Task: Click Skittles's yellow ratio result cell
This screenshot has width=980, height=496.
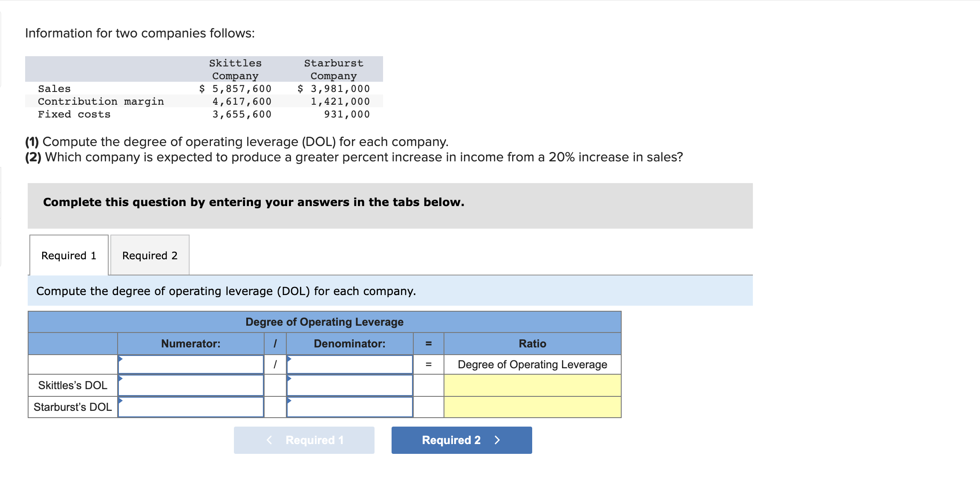Action: point(532,385)
